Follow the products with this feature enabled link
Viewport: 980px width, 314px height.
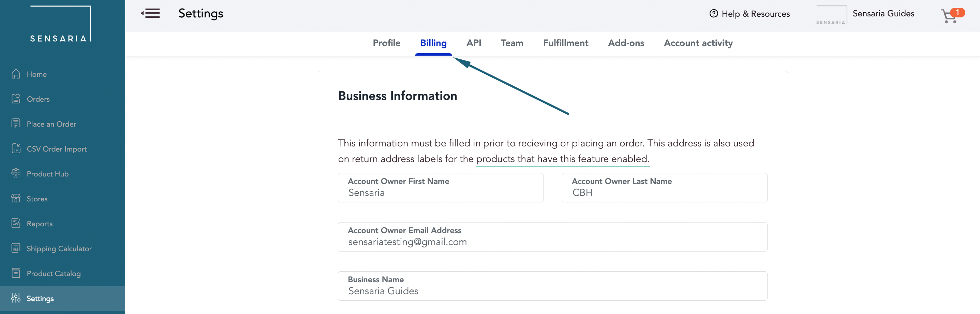click(563, 159)
